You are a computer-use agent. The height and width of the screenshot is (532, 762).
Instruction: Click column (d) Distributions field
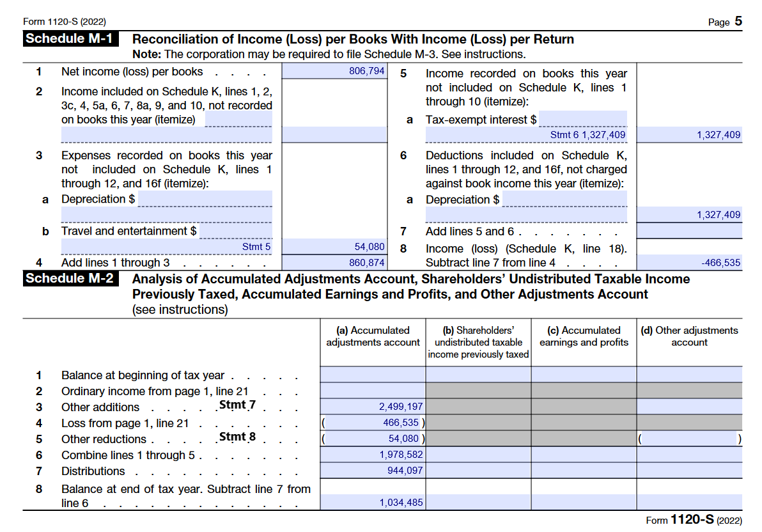690,470
